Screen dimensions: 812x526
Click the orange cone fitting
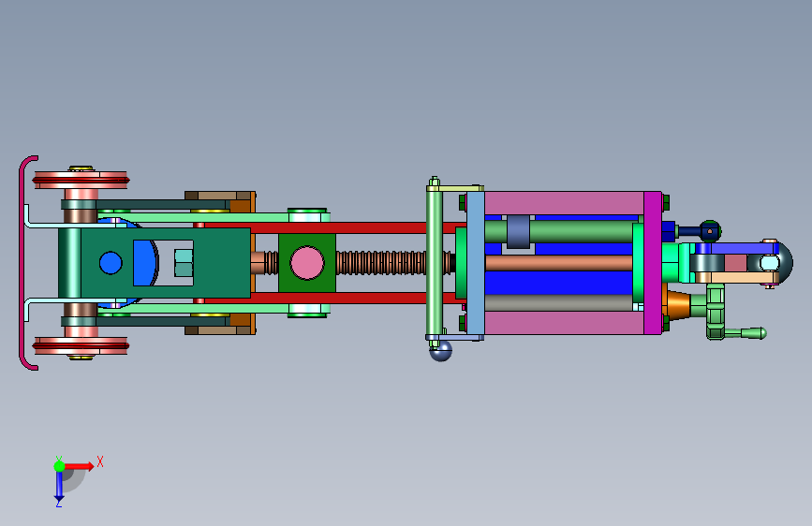pos(678,305)
